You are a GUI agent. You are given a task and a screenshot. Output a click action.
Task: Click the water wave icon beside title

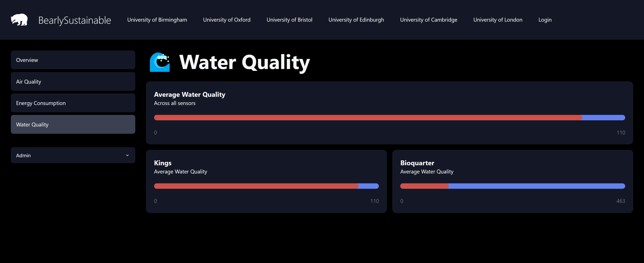[x=160, y=62]
